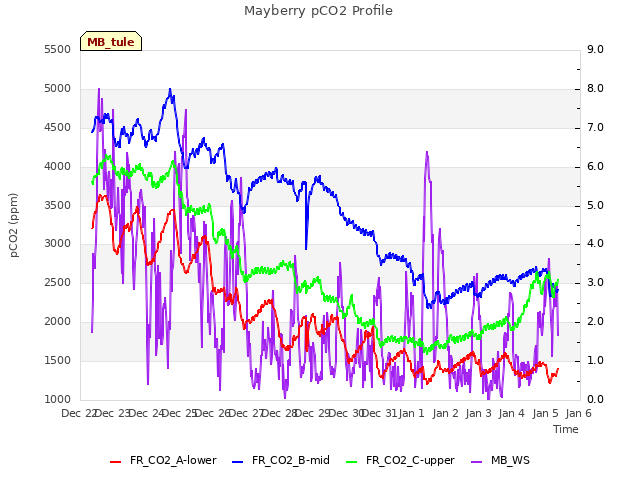Click the Jan 6 date label
Image resolution: width=640 pixels, height=480 pixels.
pos(578,413)
